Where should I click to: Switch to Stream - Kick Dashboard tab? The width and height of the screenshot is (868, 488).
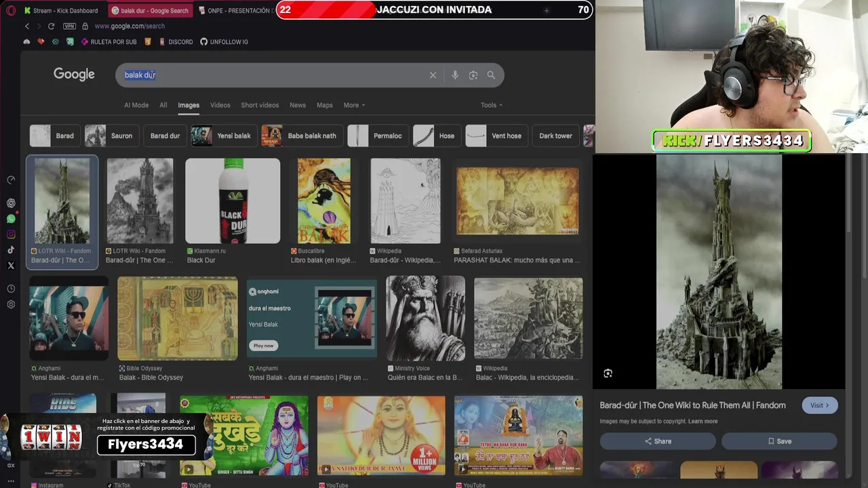[x=61, y=10]
